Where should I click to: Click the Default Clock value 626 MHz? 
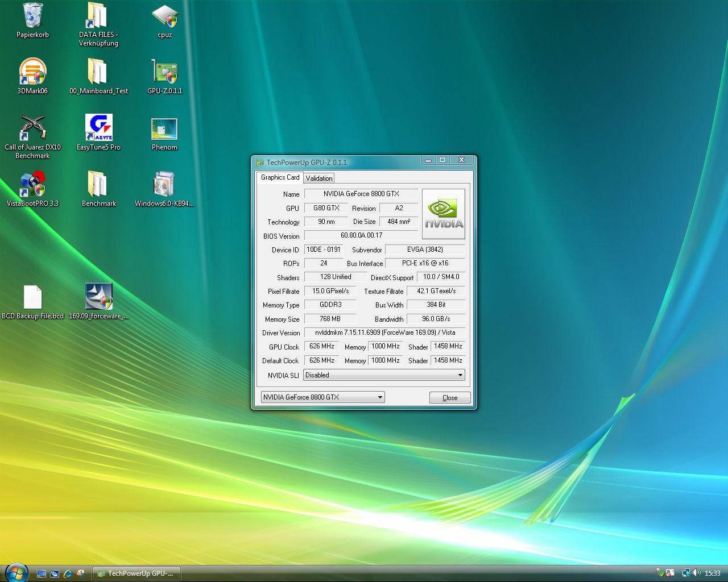click(x=322, y=360)
